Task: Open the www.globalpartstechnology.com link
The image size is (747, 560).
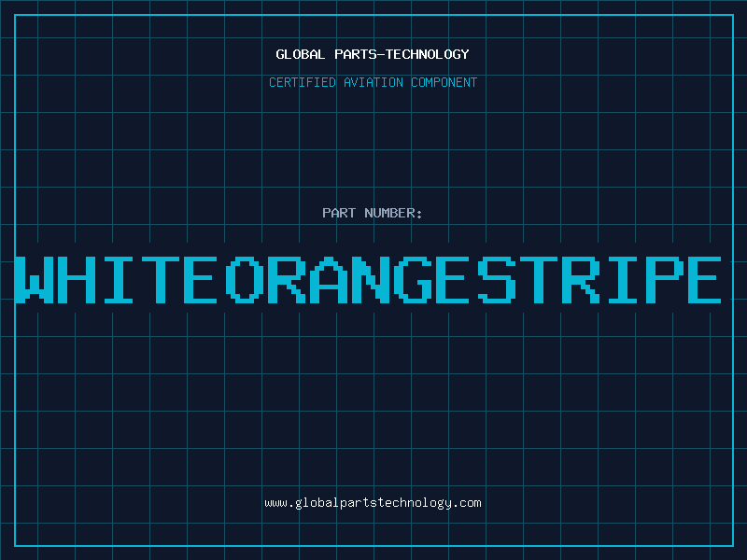Action: tap(373, 503)
